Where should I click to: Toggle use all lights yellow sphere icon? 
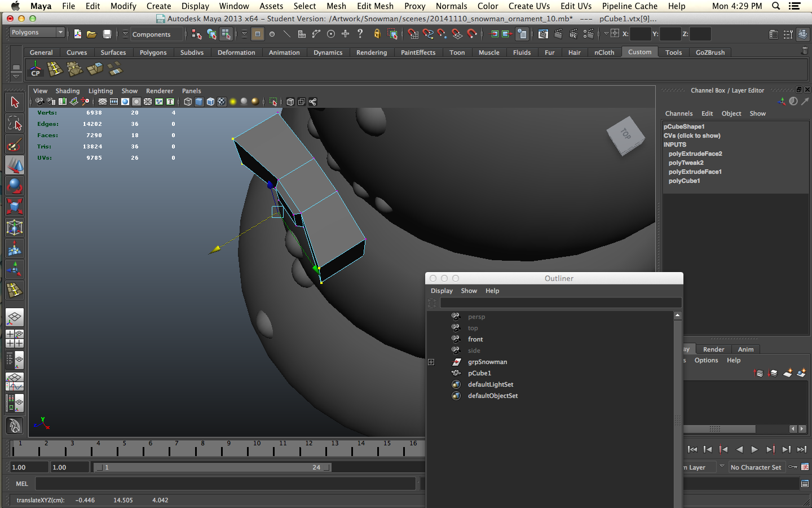232,102
